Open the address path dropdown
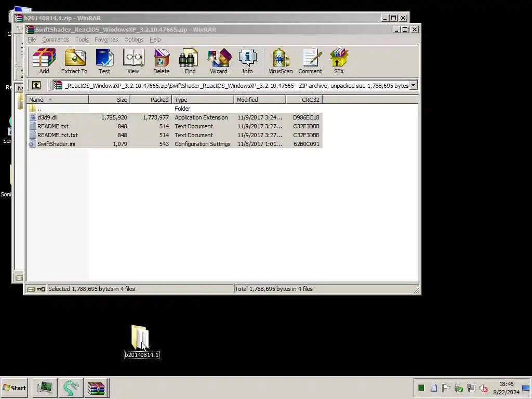The image size is (532, 399). pos(413,86)
